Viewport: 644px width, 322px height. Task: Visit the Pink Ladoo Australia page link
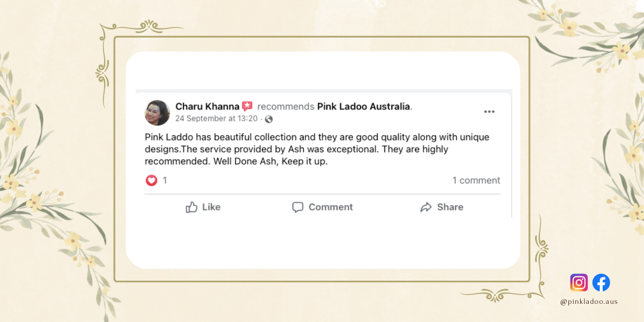coord(363,106)
